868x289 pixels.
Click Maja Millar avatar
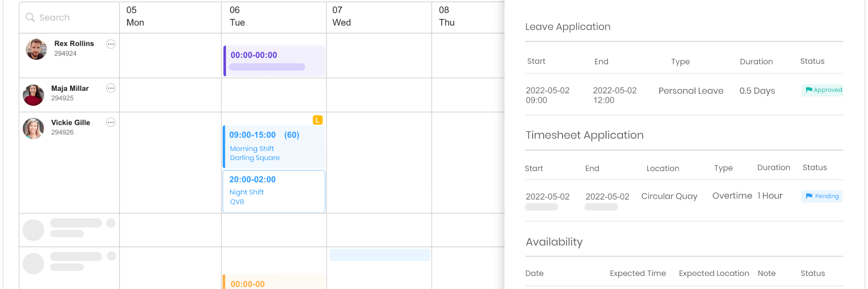point(33,95)
